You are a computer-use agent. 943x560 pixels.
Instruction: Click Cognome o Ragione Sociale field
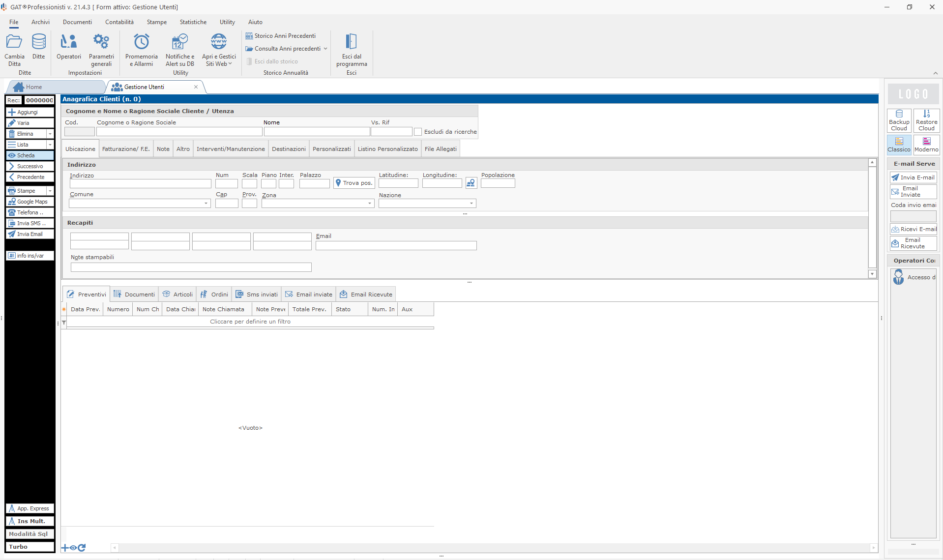coord(179,132)
